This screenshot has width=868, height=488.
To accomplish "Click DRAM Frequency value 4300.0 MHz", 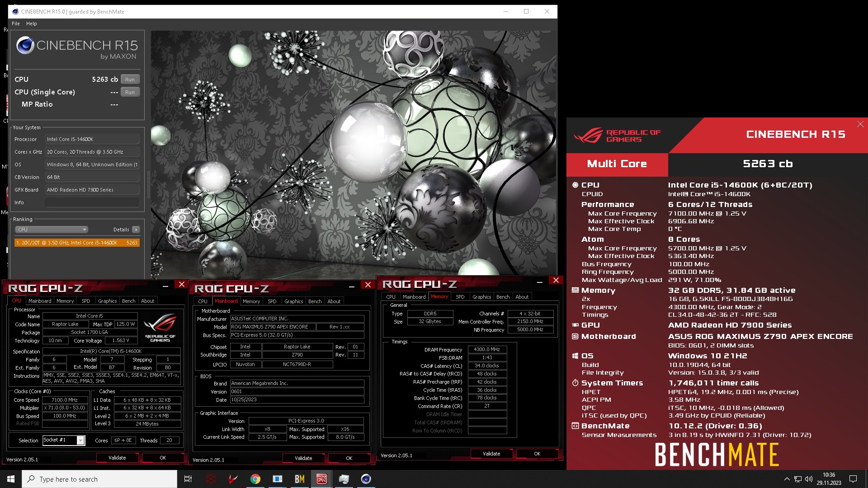I will tap(487, 349).
